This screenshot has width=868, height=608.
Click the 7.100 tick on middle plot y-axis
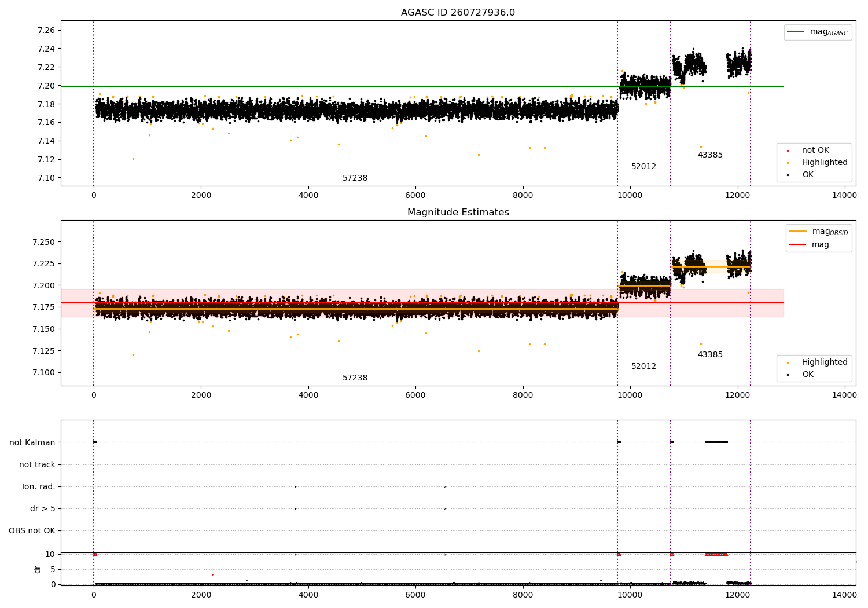coord(43,372)
